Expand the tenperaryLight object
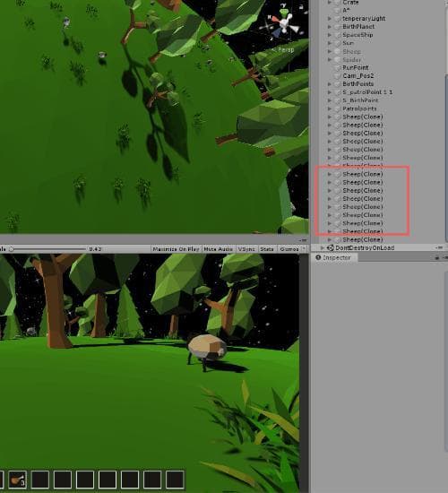The width and height of the screenshot is (448, 493). 330,19
